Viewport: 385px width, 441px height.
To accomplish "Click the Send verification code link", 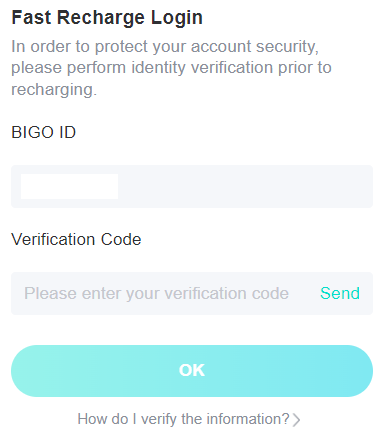I will point(340,293).
